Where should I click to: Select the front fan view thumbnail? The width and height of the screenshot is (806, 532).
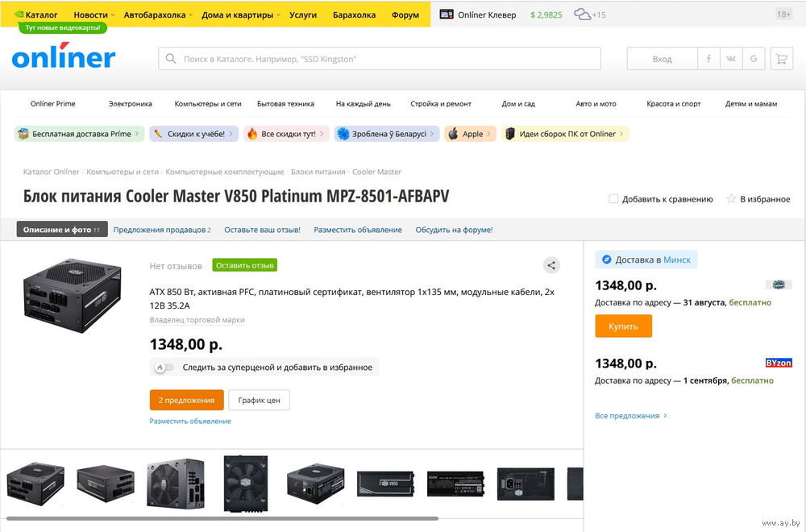[246, 483]
